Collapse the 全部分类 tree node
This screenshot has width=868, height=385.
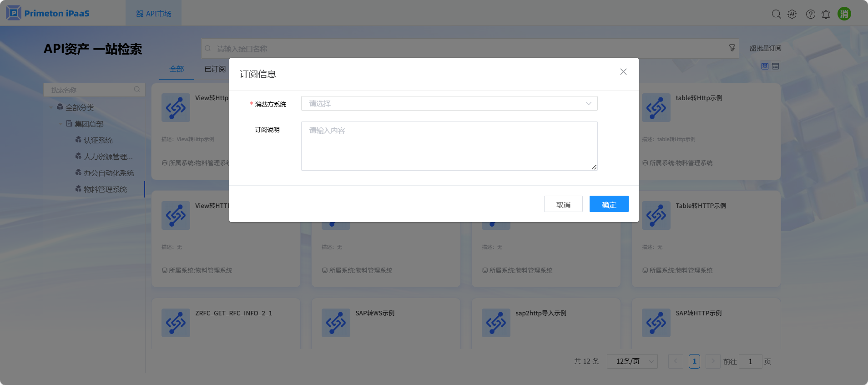(51, 107)
